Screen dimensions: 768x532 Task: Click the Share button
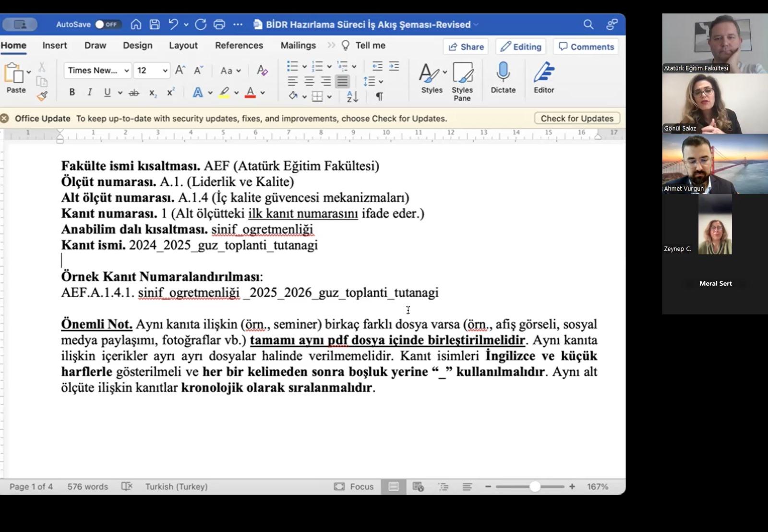click(x=466, y=47)
